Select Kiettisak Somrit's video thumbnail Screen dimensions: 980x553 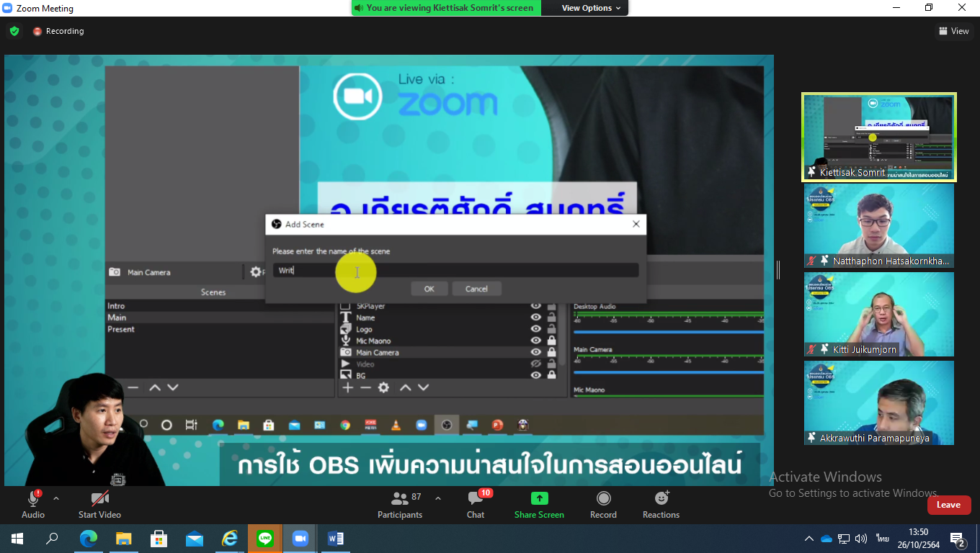click(x=879, y=137)
